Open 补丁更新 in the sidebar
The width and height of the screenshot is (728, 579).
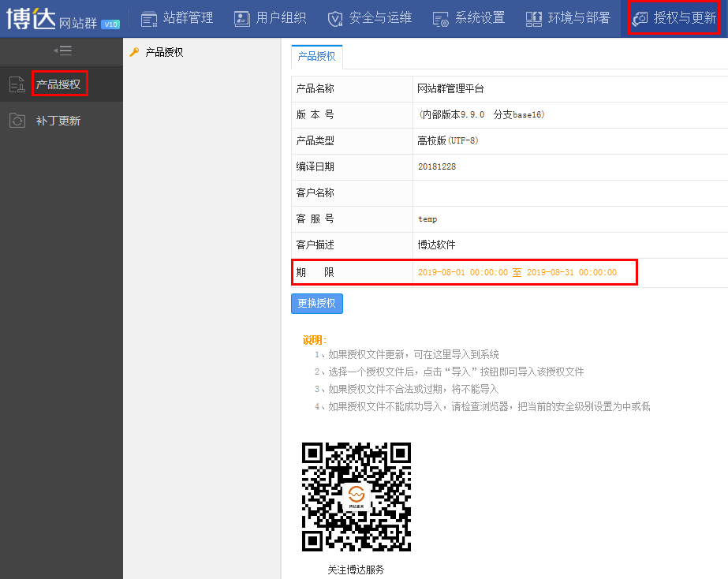58,121
